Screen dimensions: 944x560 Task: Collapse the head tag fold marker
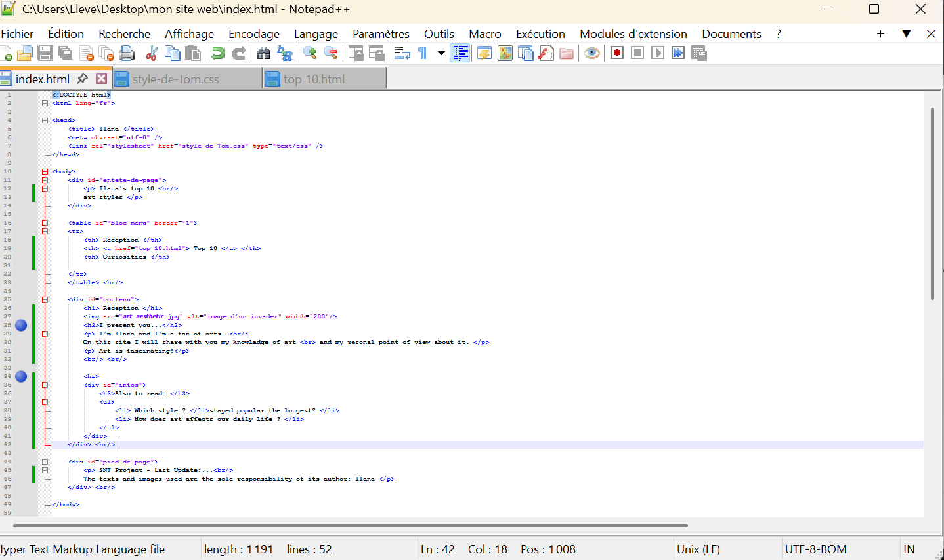(x=45, y=120)
